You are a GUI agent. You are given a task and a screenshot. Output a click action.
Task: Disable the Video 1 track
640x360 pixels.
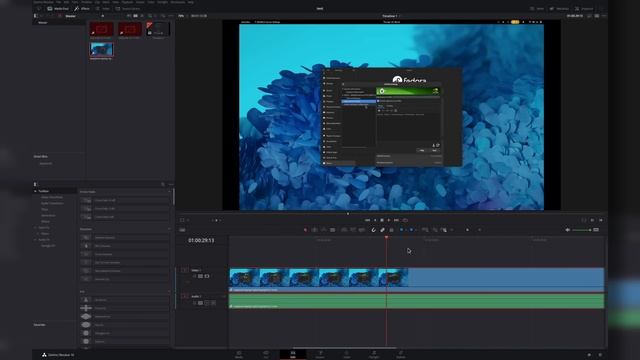[207, 276]
